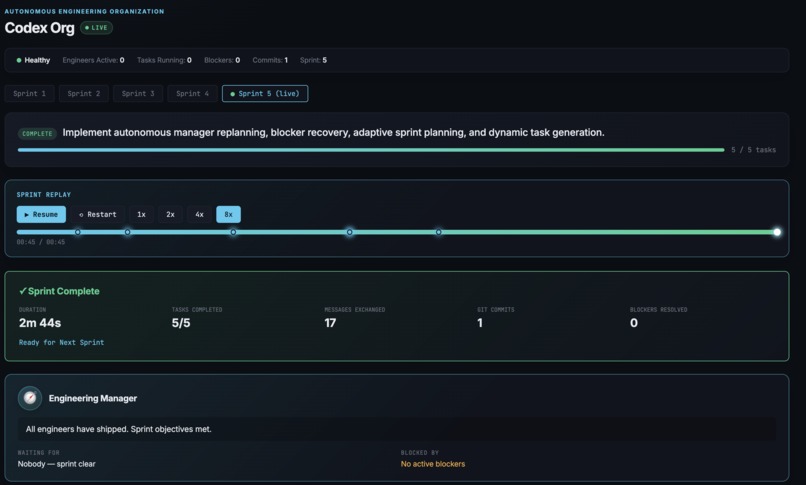The image size is (806, 485).
Task: Click the No active blockers text
Action: click(433, 464)
